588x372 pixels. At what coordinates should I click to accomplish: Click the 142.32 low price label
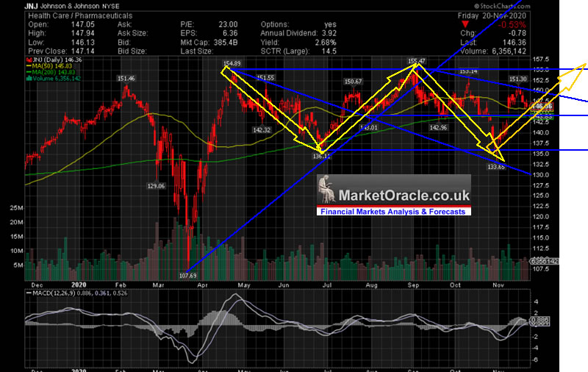(262, 130)
